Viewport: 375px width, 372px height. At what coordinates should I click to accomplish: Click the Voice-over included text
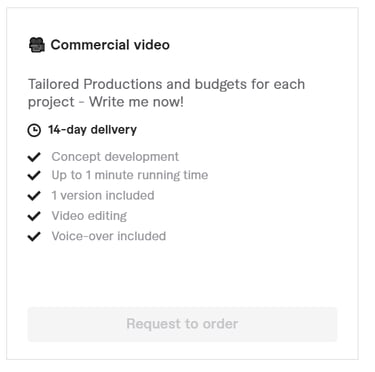click(x=109, y=236)
